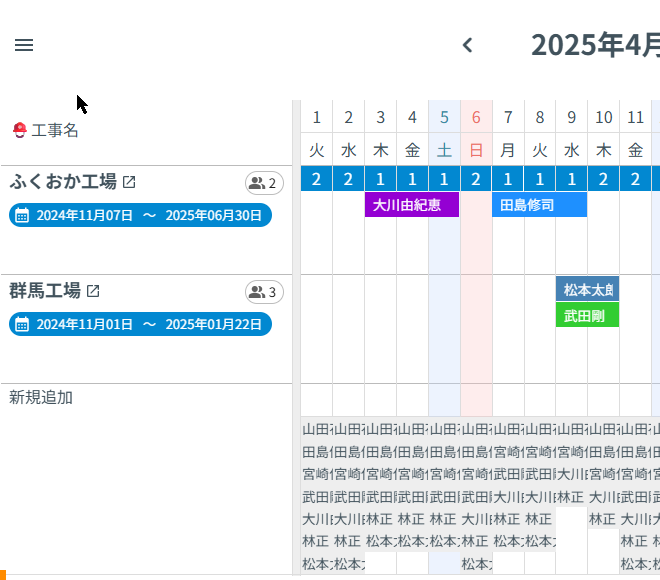This screenshot has width=660, height=580.
Task: Open the hamburger navigation menu
Action: click(x=24, y=45)
